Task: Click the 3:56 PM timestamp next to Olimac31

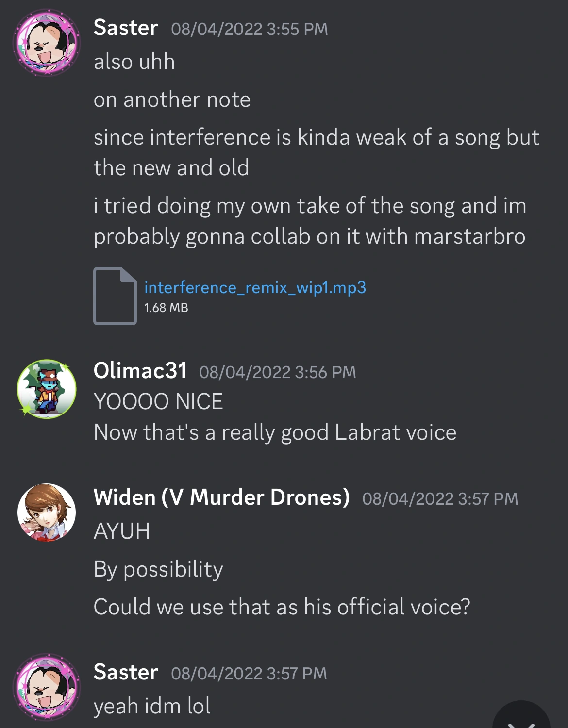Action: [278, 372]
